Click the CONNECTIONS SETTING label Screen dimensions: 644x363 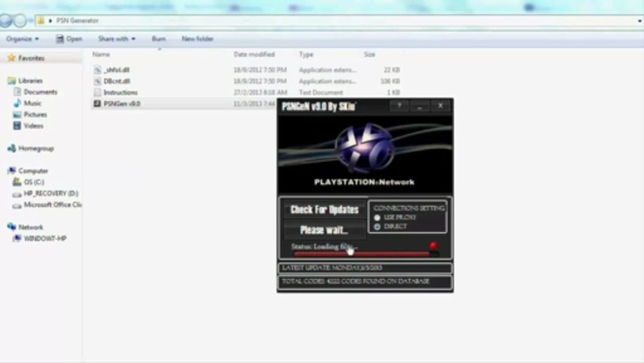[409, 208]
